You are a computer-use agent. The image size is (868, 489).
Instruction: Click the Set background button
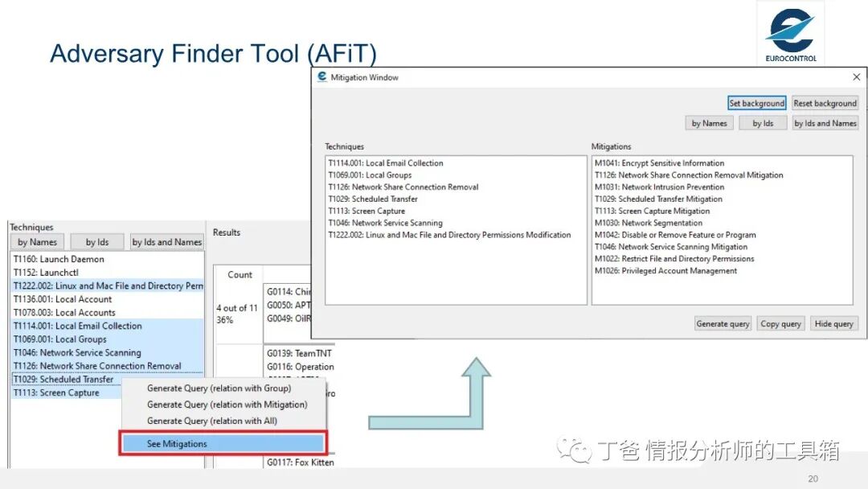pos(756,103)
